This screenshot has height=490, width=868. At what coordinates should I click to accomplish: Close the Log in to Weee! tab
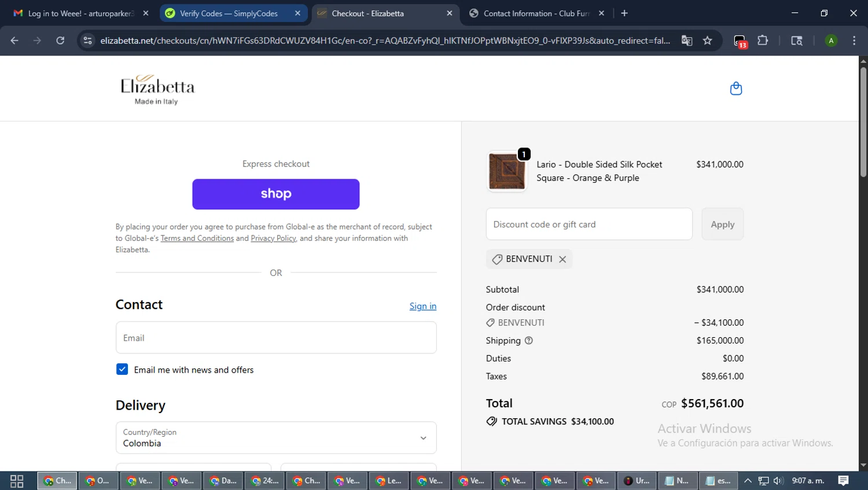click(146, 13)
